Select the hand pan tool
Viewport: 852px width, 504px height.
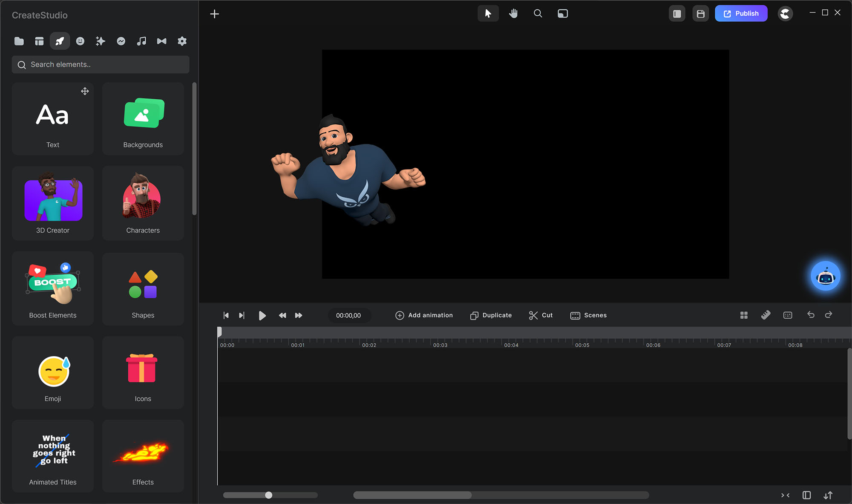pyautogui.click(x=513, y=14)
